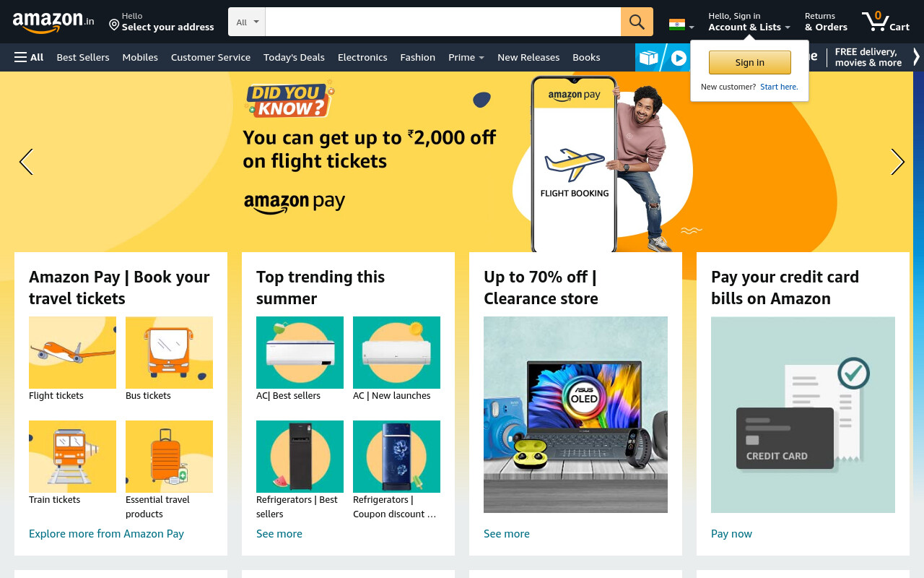Open the shopping cart icon

tap(885, 22)
